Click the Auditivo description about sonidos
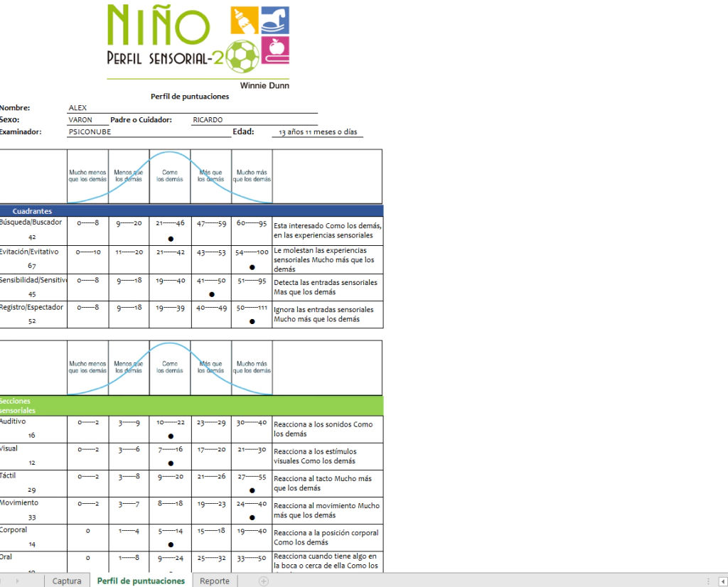 (327, 429)
